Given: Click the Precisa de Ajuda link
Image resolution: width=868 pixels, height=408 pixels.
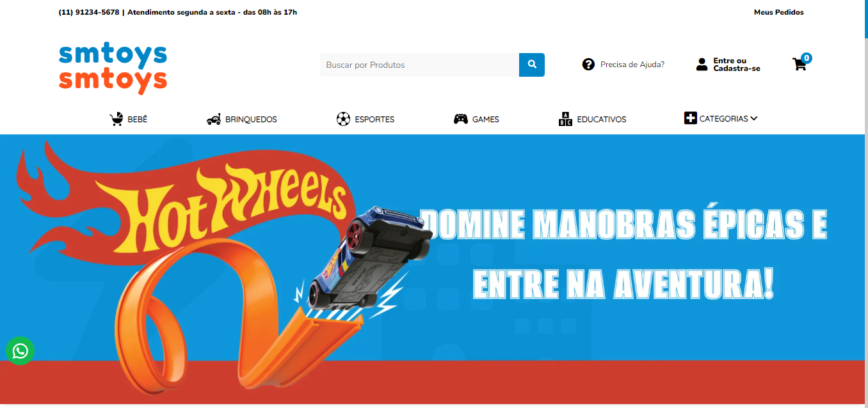Looking at the screenshot, I should [x=632, y=65].
